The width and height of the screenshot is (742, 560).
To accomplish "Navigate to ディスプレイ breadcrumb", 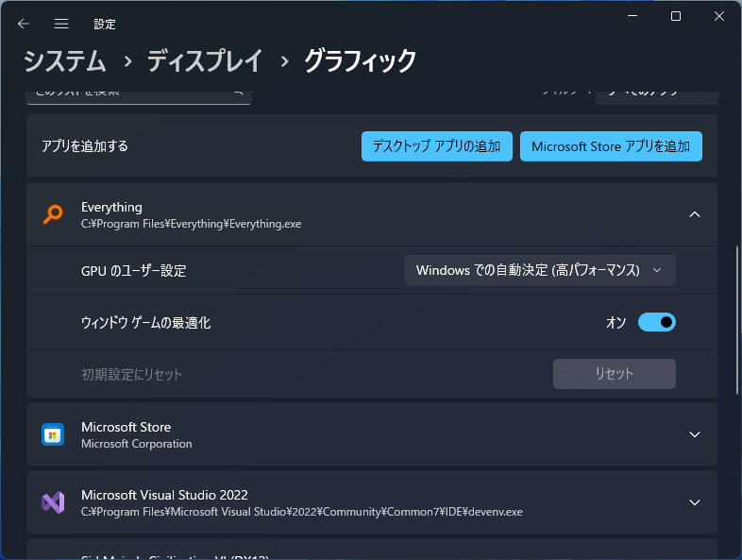I will (205, 61).
